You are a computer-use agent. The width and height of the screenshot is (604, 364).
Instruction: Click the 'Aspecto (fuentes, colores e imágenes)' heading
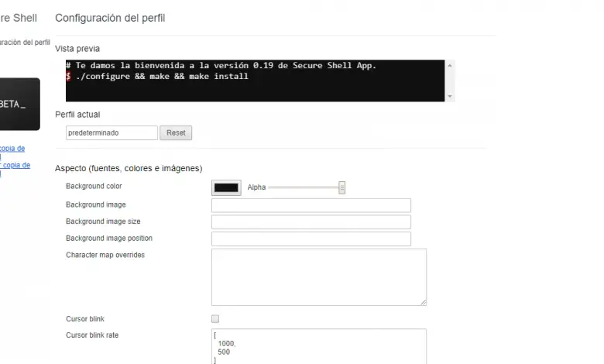click(x=129, y=168)
